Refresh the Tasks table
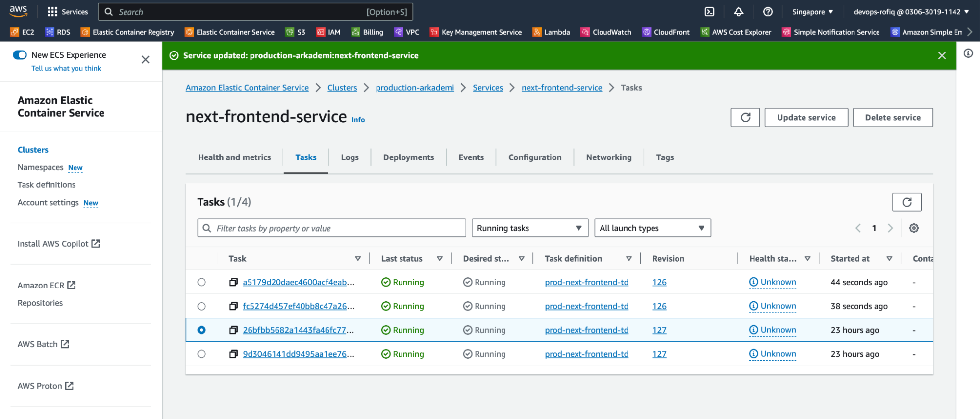This screenshot has width=980, height=419. (906, 202)
